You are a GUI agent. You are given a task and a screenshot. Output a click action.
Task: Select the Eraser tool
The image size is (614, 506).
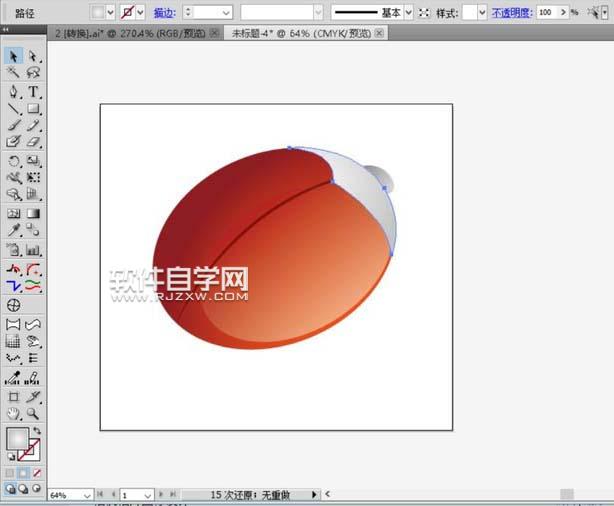pos(33,141)
